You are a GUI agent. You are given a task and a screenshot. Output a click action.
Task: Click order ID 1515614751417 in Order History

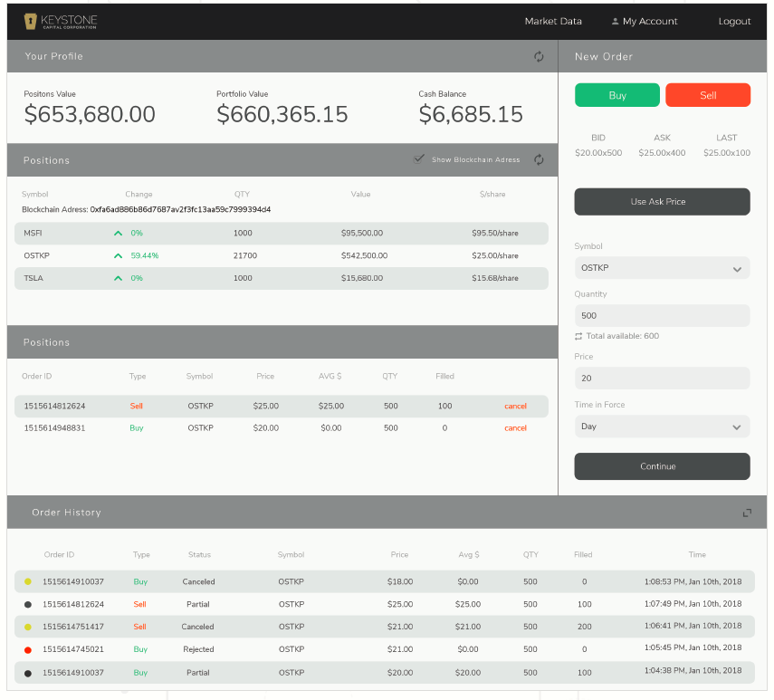(x=73, y=627)
